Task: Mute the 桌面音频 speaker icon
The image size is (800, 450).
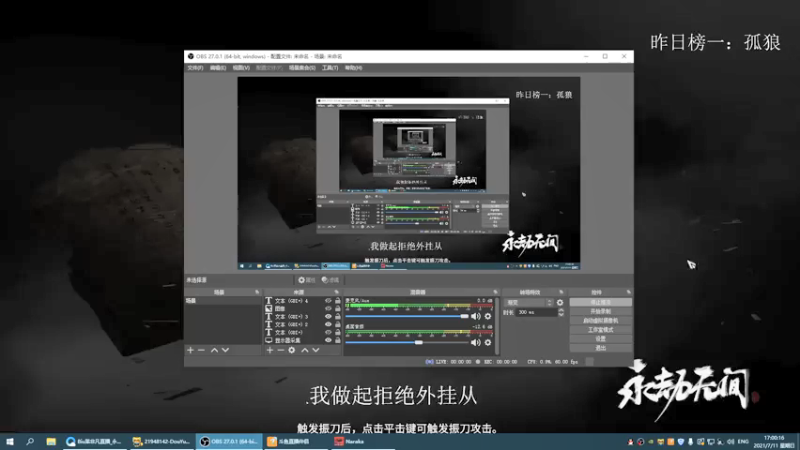Action: (476, 342)
